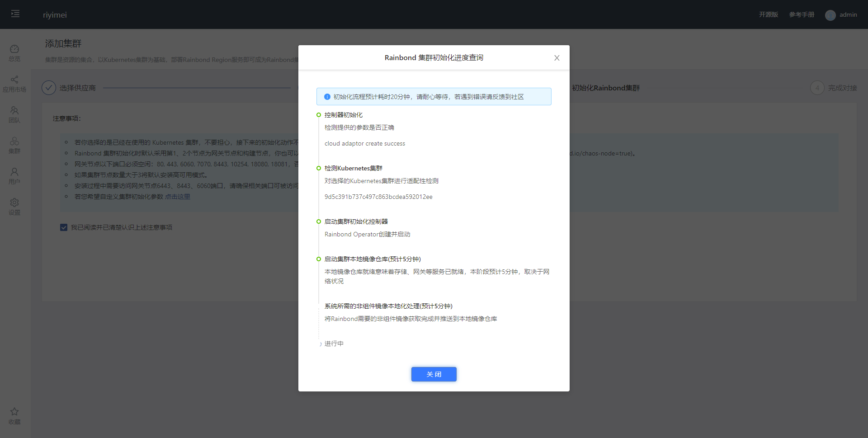The width and height of the screenshot is (868, 438).
Task: Click the 如果集群节点数量大于3 note line
Action: [141, 175]
